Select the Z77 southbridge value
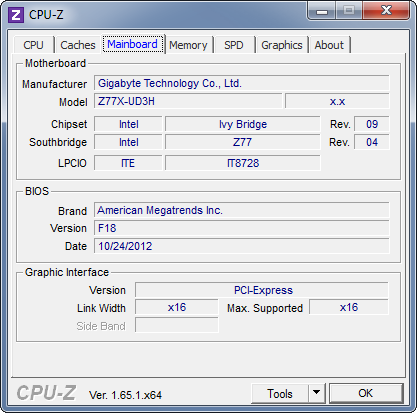 tap(243, 142)
